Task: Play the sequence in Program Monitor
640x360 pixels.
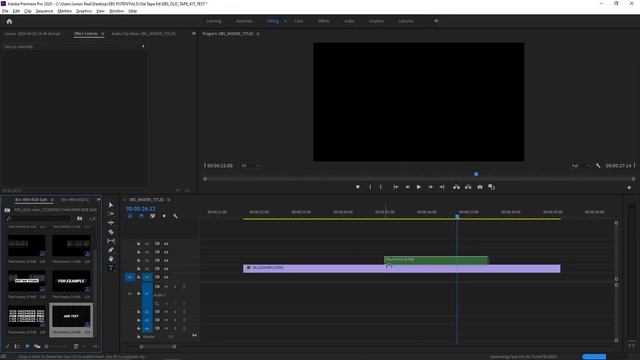Action: 419,187
